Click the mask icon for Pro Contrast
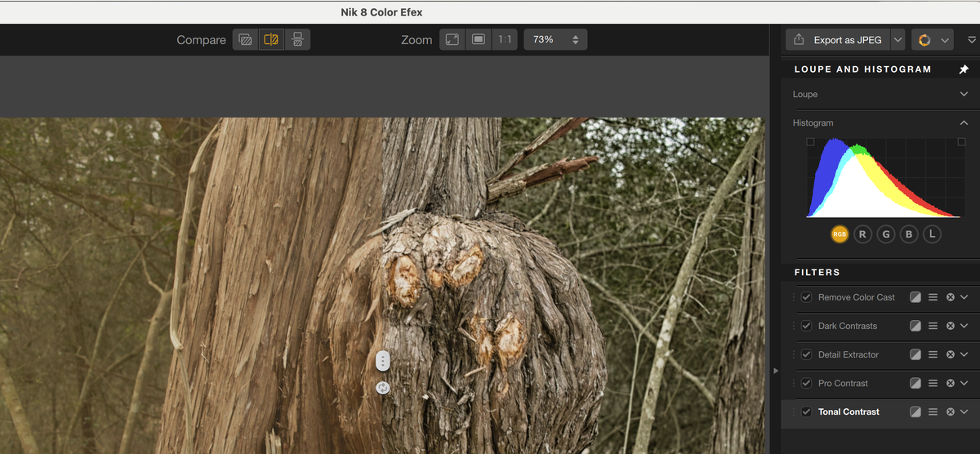 coord(915,383)
